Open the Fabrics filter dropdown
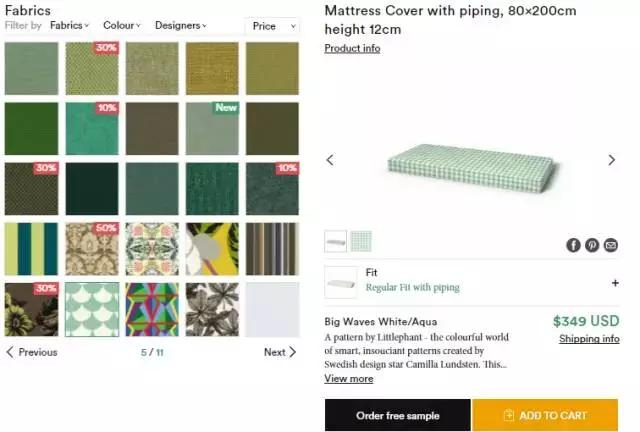 tap(69, 25)
